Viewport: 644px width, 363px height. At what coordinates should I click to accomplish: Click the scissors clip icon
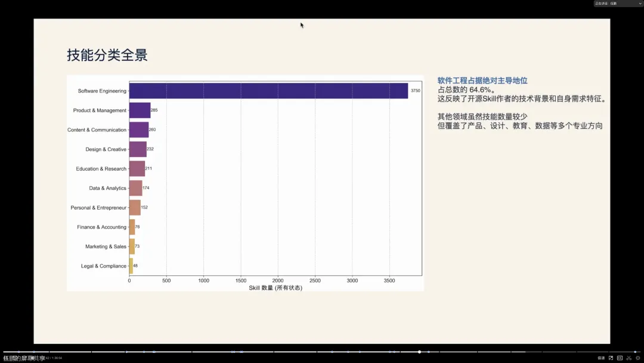coord(628,358)
